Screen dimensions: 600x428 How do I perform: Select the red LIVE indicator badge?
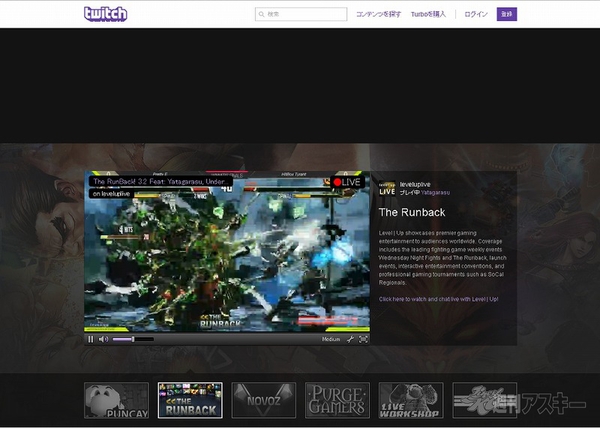[347, 182]
